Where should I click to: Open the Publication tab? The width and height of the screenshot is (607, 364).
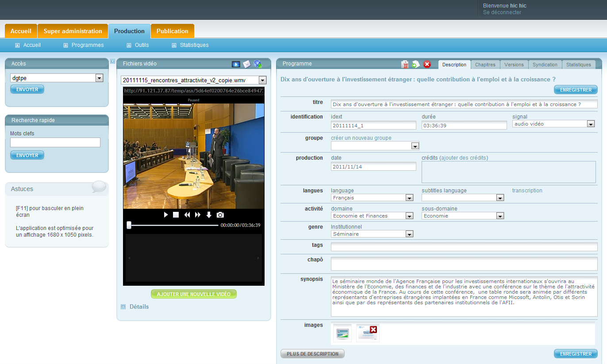173,31
